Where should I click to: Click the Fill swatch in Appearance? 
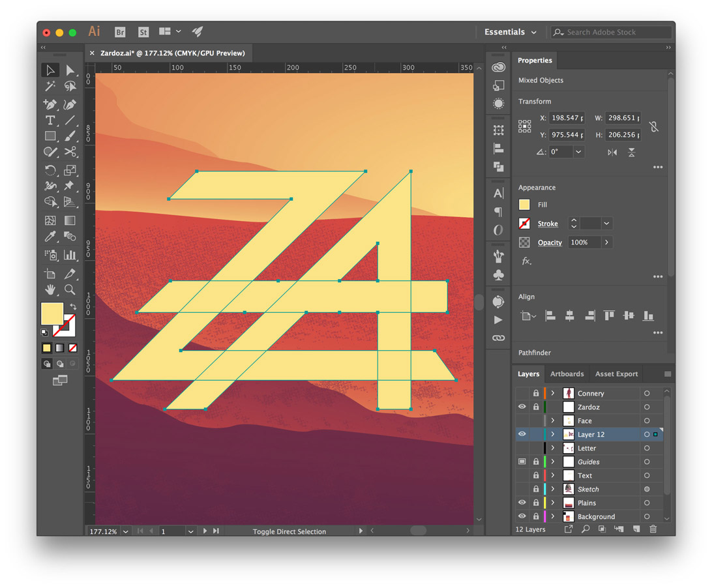tap(524, 205)
